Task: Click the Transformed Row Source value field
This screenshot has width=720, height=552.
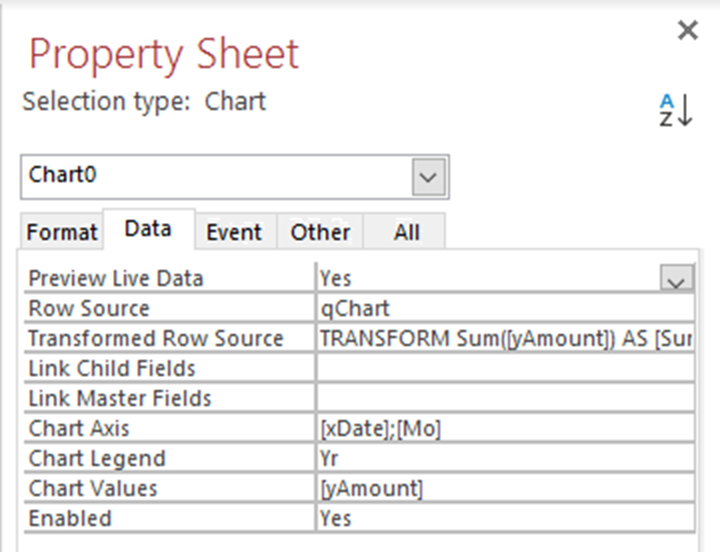Action: tap(505, 338)
